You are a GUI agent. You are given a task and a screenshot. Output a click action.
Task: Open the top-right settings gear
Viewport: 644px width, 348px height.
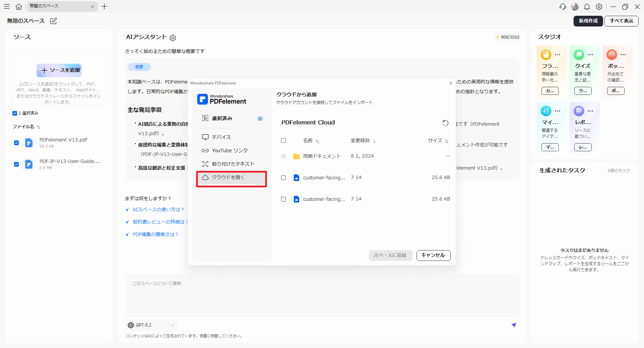pyautogui.click(x=599, y=7)
